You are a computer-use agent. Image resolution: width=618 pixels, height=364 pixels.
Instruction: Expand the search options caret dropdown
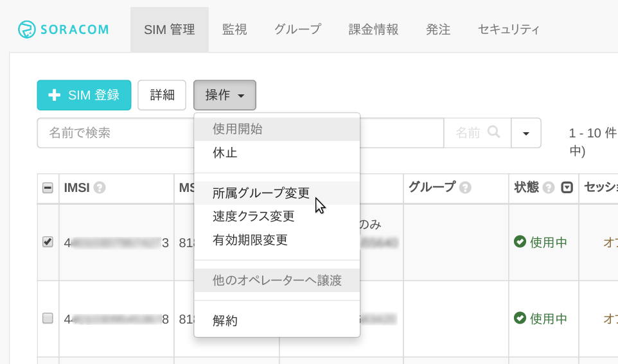pos(525,133)
